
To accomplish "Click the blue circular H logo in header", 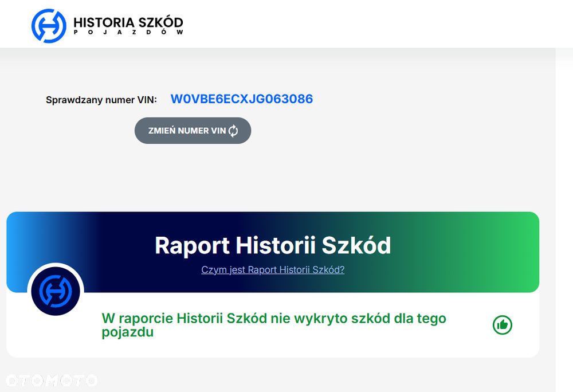I will 49,26.
